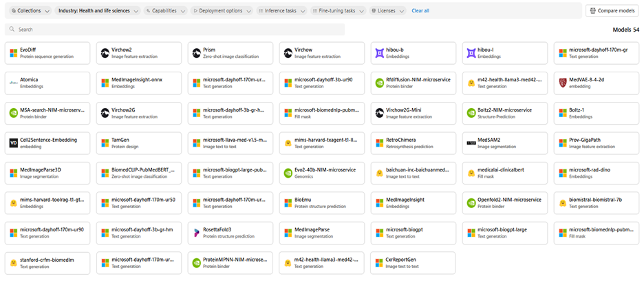Click the hibou-b purple robot icon

point(380,53)
